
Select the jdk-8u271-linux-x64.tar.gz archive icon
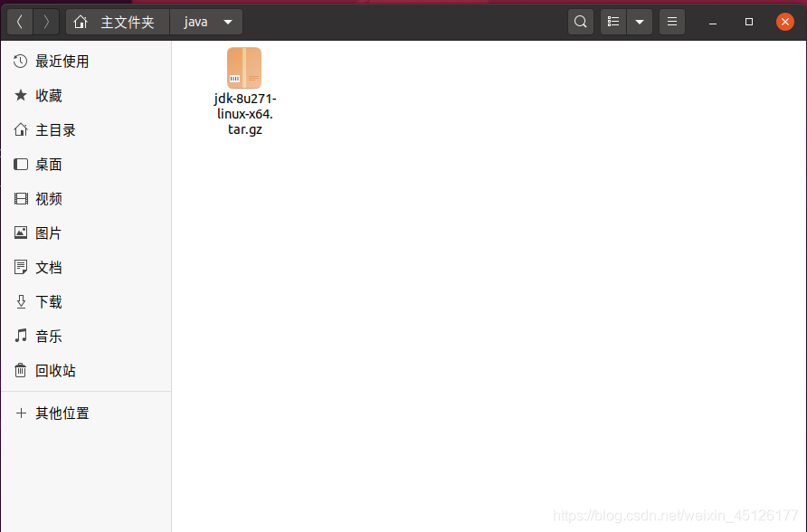tap(244, 68)
